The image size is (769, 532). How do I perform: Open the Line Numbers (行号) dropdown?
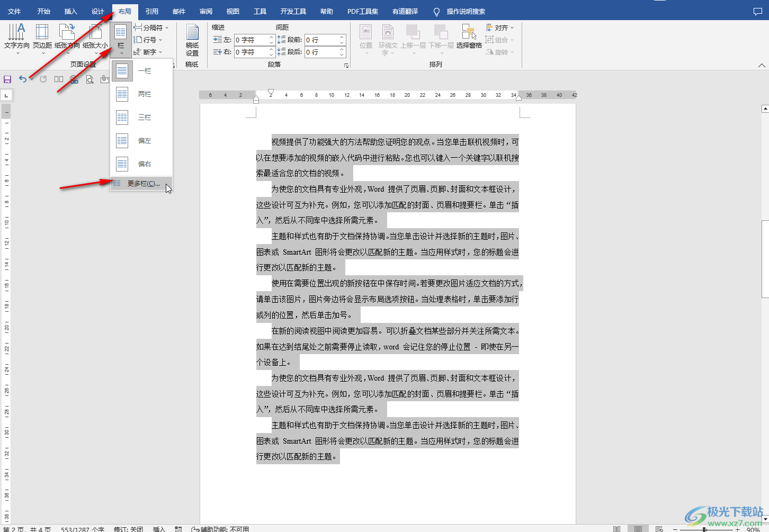coord(148,40)
